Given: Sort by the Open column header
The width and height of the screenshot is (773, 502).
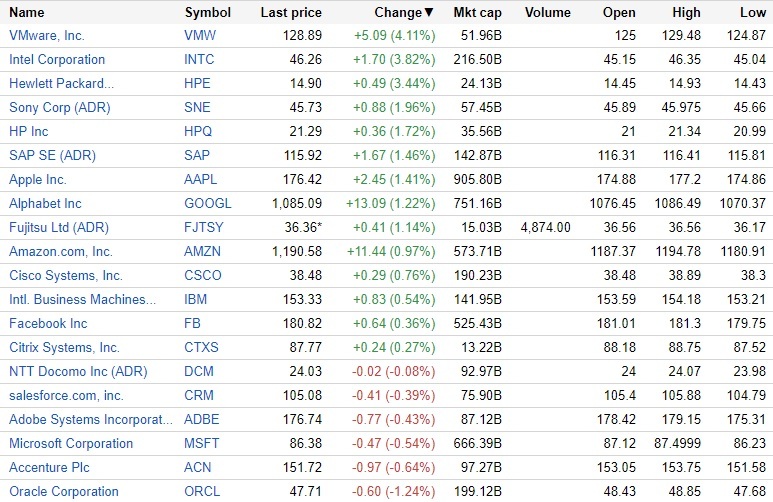Looking at the screenshot, I should (619, 13).
